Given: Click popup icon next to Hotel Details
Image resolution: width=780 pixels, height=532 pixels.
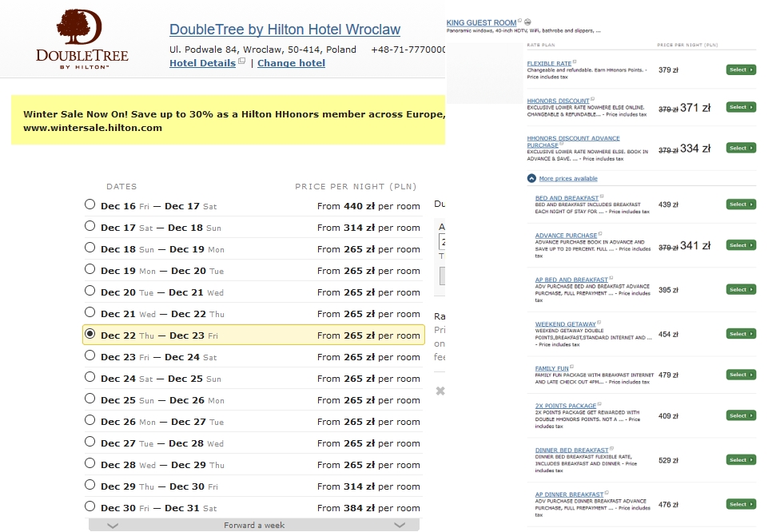Looking at the screenshot, I should pos(242,62).
